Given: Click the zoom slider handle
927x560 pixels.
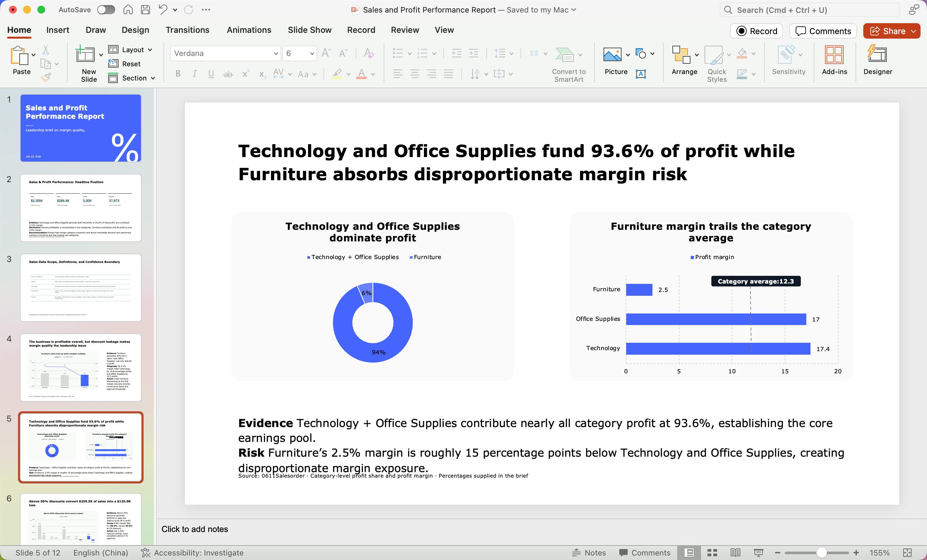Looking at the screenshot, I should click(822, 553).
